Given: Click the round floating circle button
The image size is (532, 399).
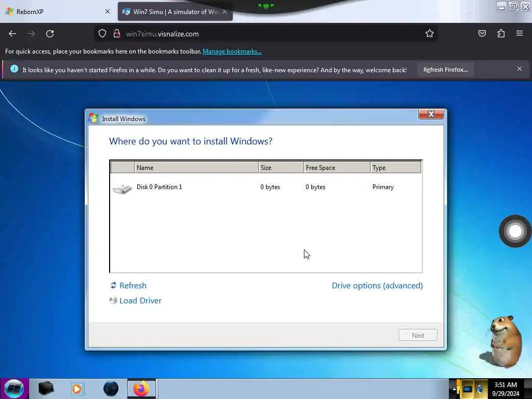Looking at the screenshot, I should (x=515, y=231).
